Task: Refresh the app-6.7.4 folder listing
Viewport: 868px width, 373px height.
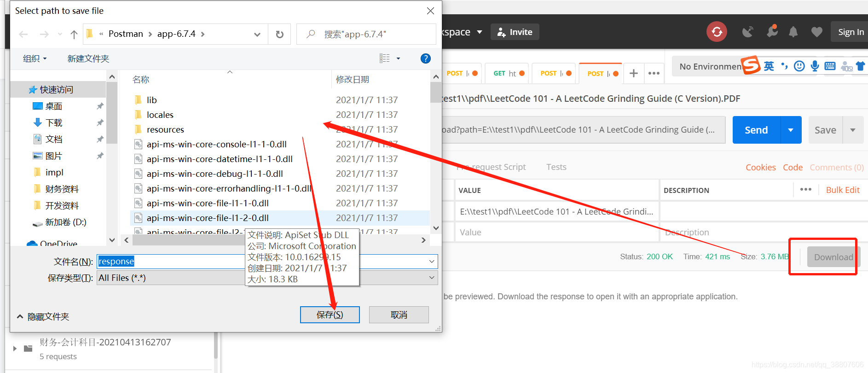Action: (279, 34)
